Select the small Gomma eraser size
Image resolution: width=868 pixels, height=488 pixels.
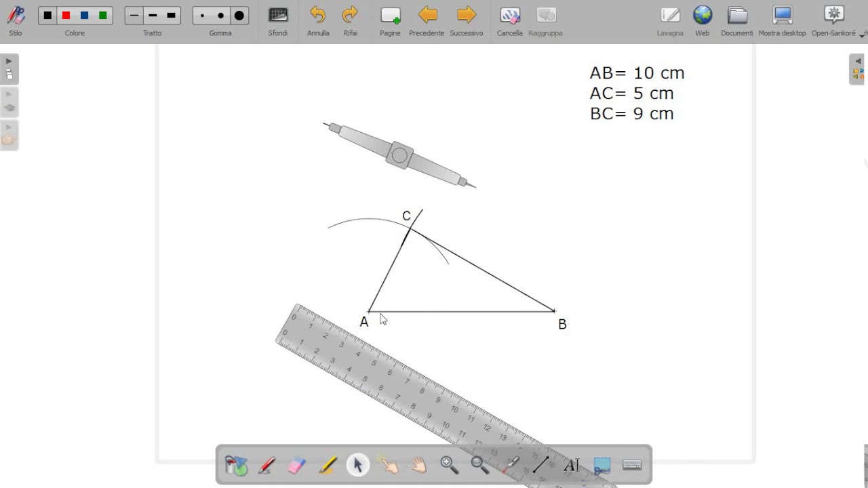[202, 16]
